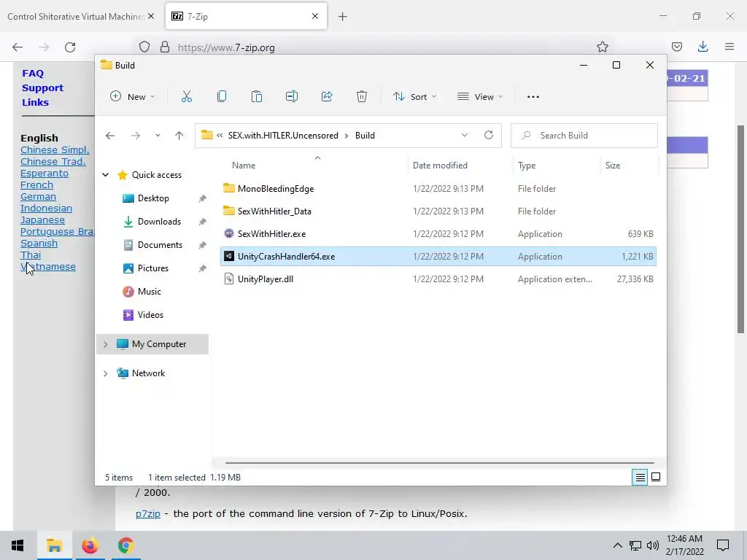
Task: Click the volume speaker tray icon
Action: [653, 545]
